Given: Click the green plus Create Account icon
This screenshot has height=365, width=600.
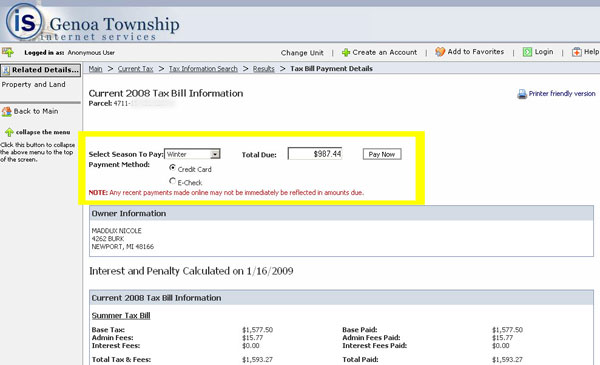Looking at the screenshot, I should (346, 52).
